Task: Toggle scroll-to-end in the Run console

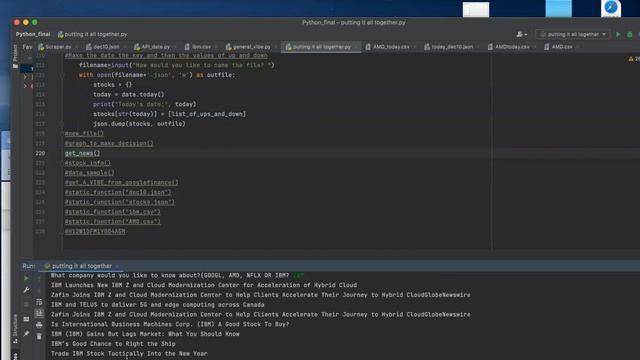Action: point(39,313)
